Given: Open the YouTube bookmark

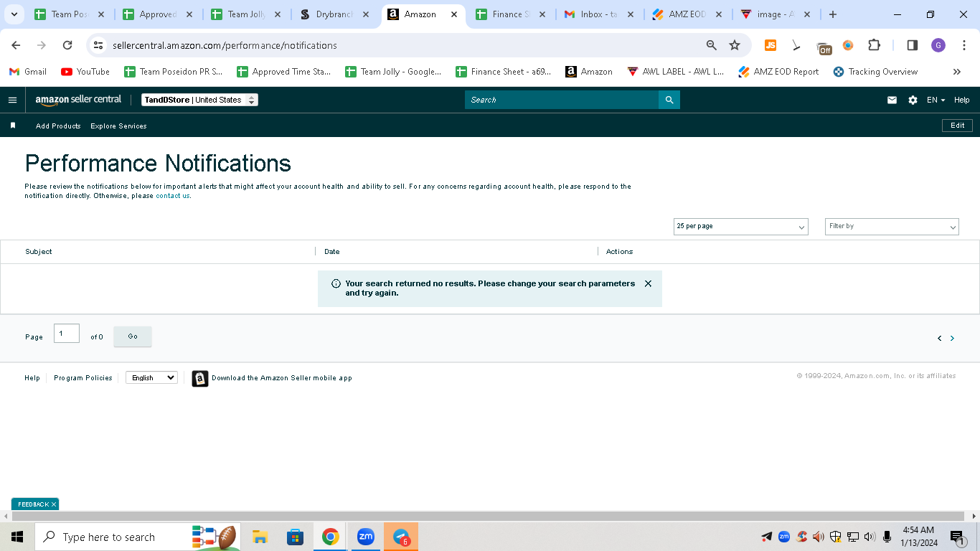Looking at the screenshot, I should tap(85, 72).
